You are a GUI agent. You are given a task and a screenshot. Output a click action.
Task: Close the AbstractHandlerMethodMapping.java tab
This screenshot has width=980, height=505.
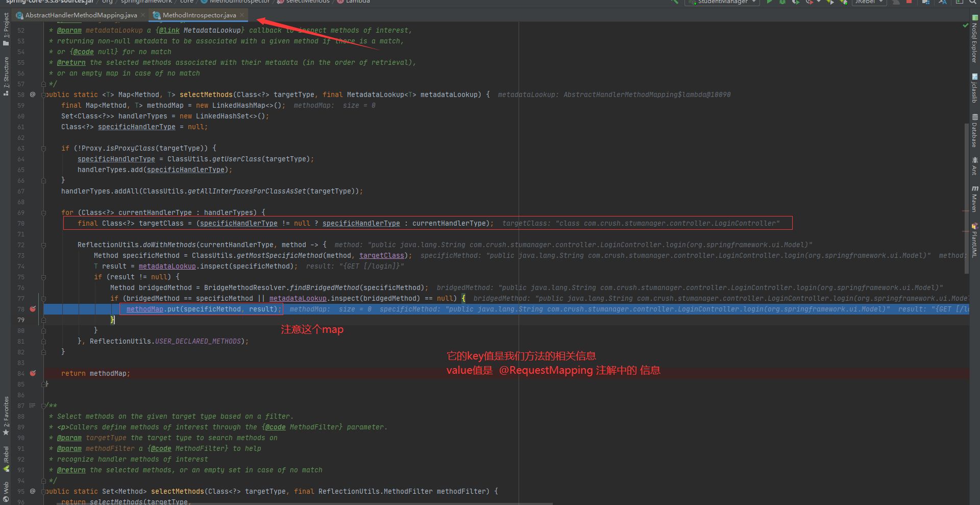pos(143,15)
